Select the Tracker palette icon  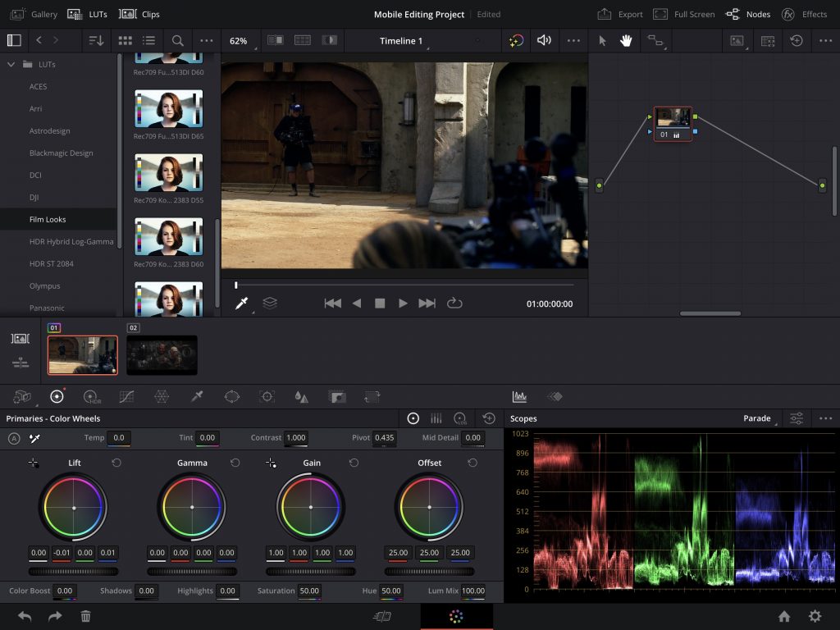(x=267, y=397)
